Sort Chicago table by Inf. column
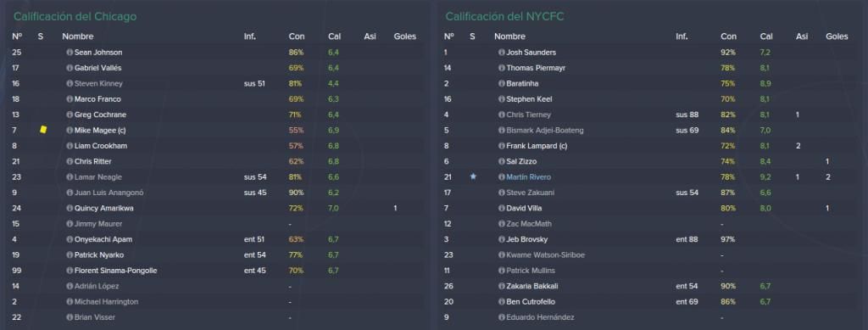868x330 pixels. (x=250, y=36)
